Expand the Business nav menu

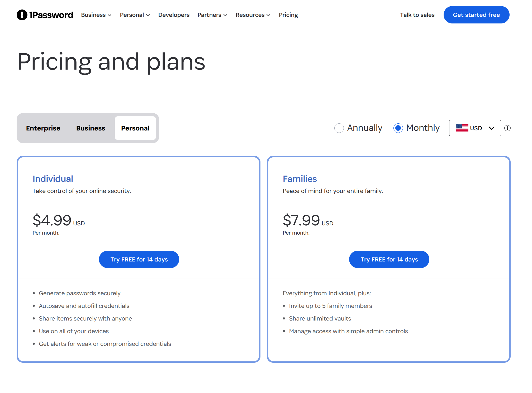96,15
